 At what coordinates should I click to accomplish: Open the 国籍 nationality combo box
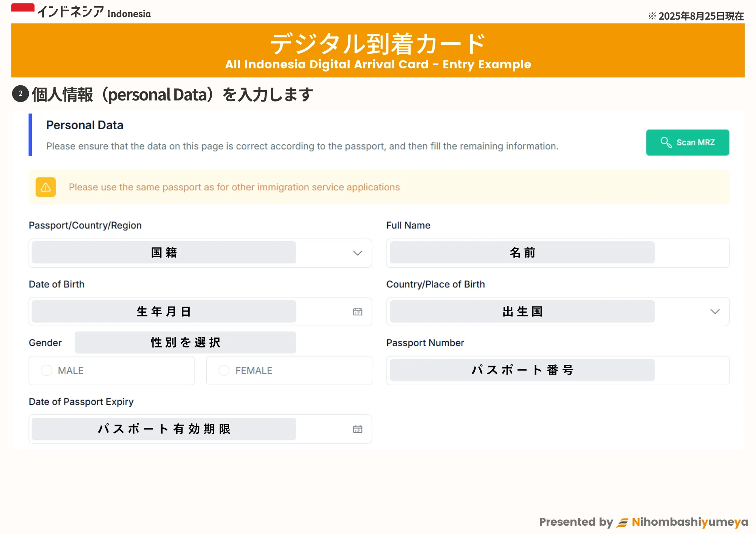(164, 253)
